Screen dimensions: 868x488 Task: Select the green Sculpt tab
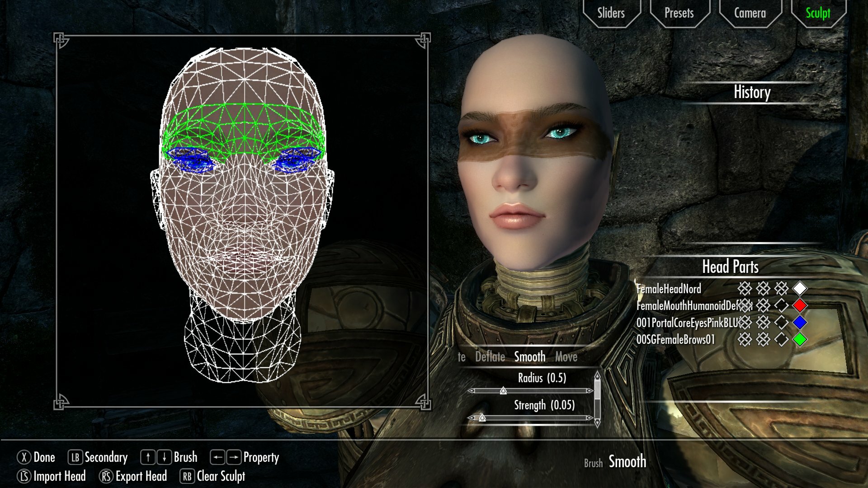tap(818, 13)
